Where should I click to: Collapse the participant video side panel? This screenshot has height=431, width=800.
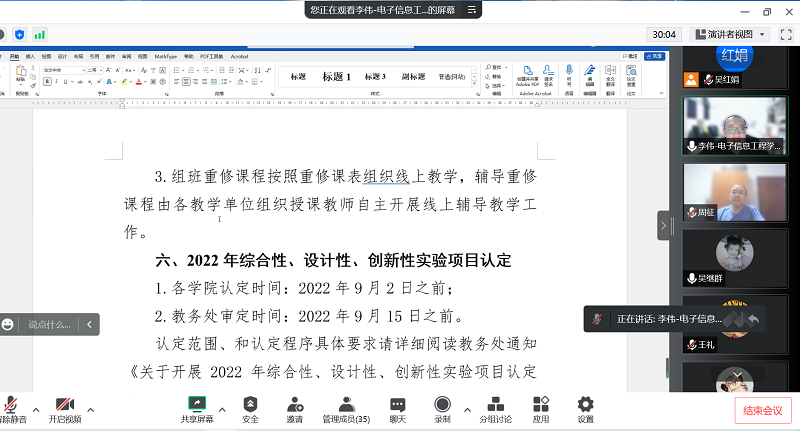[662, 227]
